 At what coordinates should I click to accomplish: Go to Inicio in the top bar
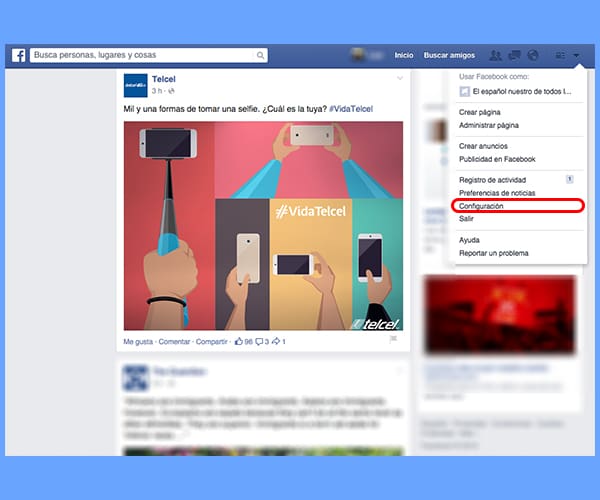404,55
